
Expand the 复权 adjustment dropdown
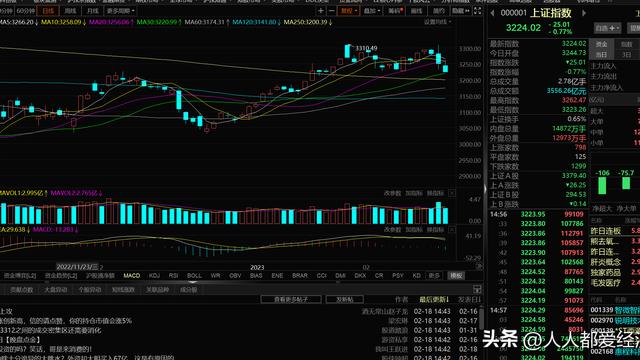point(349,11)
